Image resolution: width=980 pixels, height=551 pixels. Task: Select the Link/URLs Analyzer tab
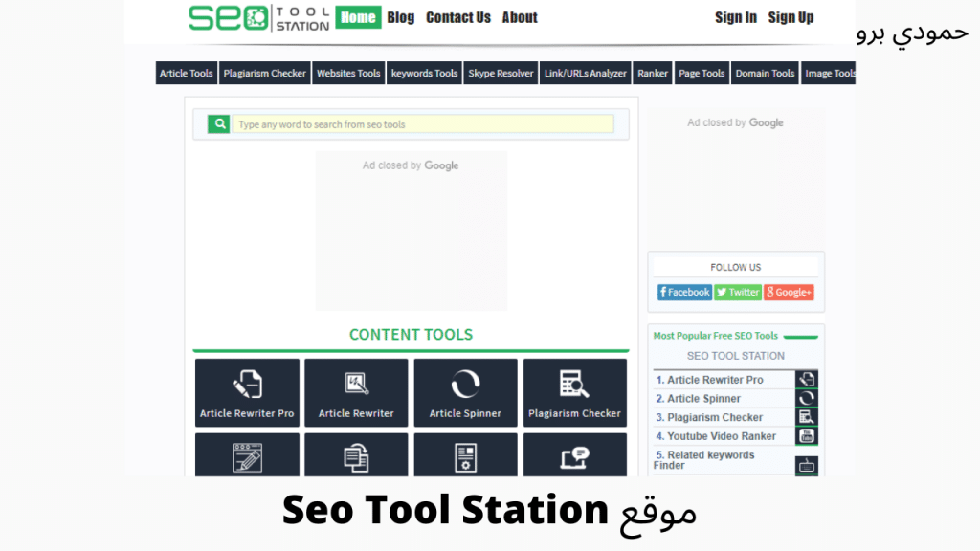(585, 73)
